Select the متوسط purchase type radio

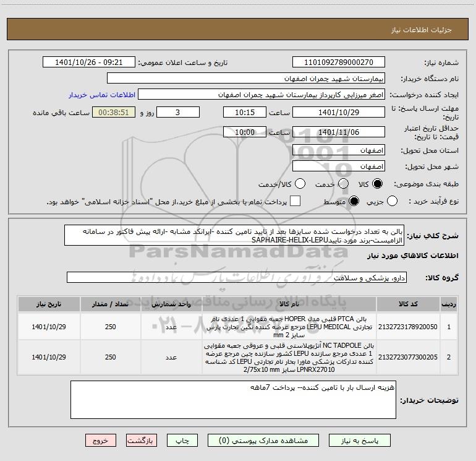pyautogui.click(x=354, y=201)
